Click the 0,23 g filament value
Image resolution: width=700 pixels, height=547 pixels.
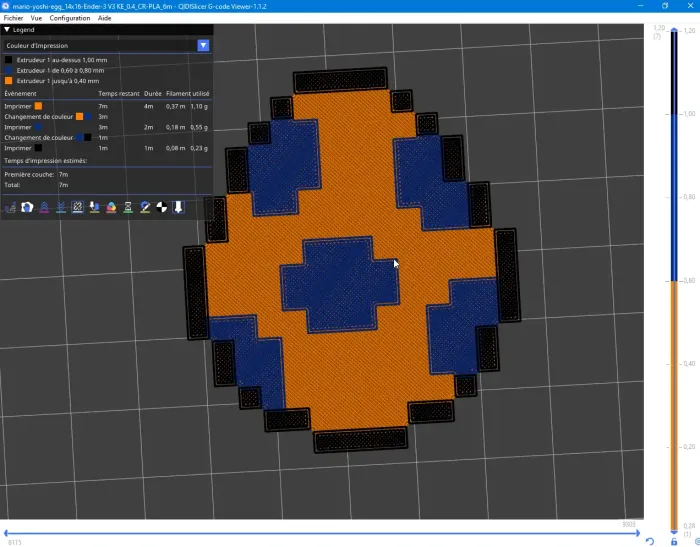coord(199,148)
